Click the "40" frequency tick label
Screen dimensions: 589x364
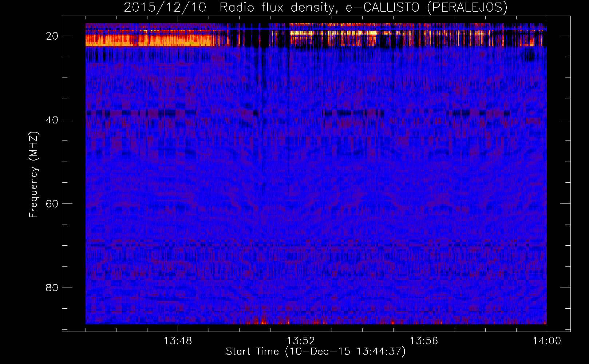pyautogui.click(x=52, y=120)
